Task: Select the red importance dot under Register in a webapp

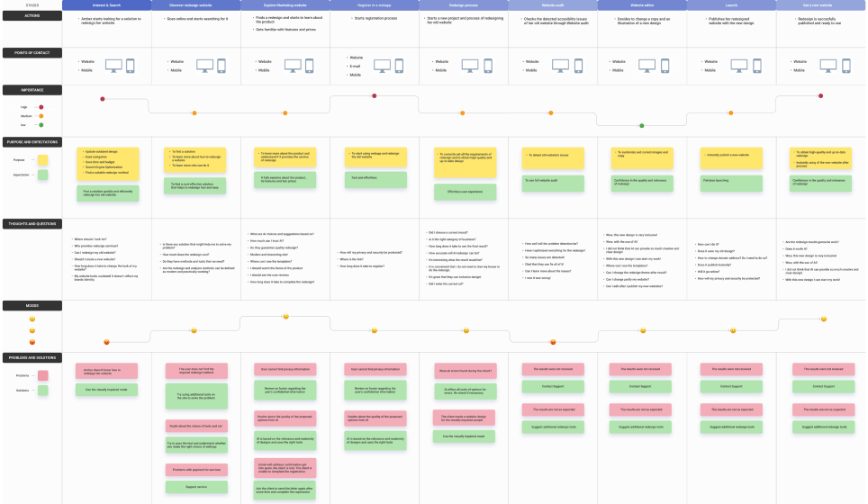Action: click(x=375, y=95)
